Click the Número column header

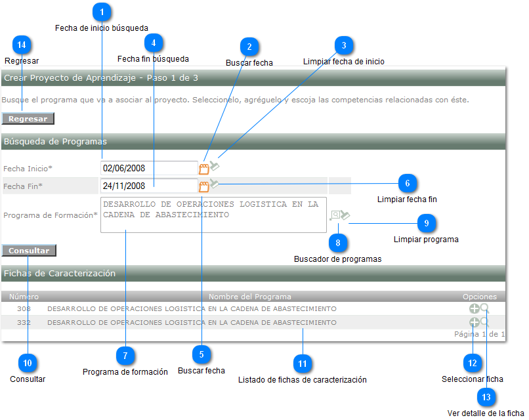24,297
